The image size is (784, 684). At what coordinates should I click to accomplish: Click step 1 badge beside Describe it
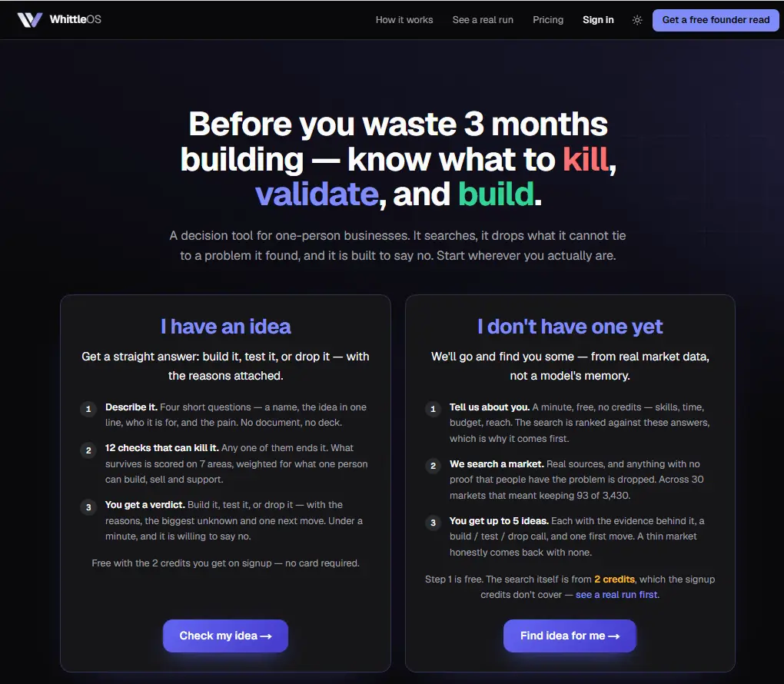click(88, 409)
